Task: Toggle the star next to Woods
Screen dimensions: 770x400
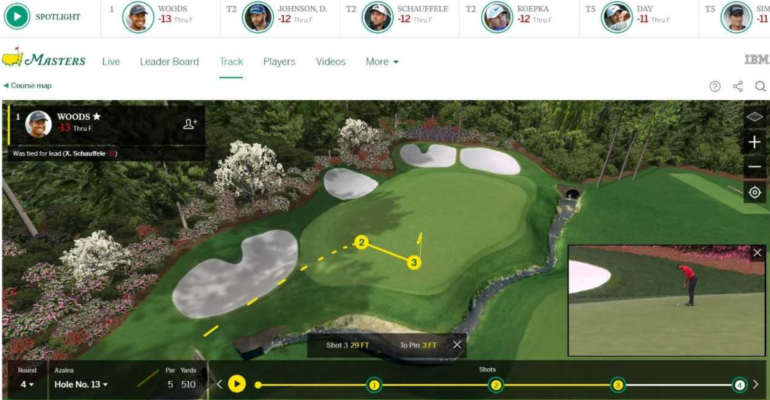Action: pyautogui.click(x=97, y=116)
